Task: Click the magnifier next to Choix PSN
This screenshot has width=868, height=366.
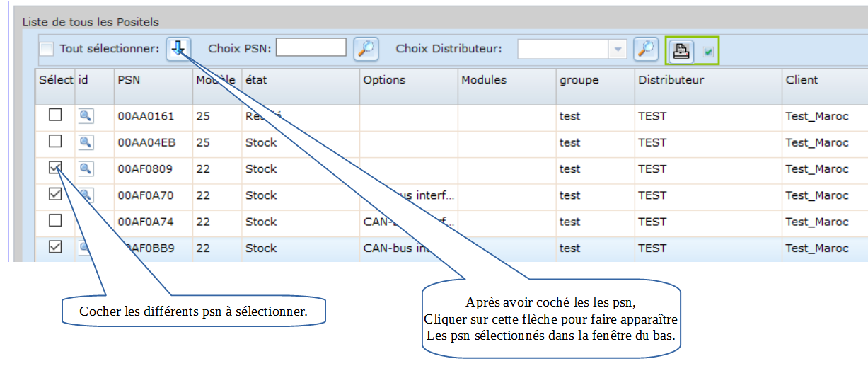Action: pyautogui.click(x=366, y=49)
